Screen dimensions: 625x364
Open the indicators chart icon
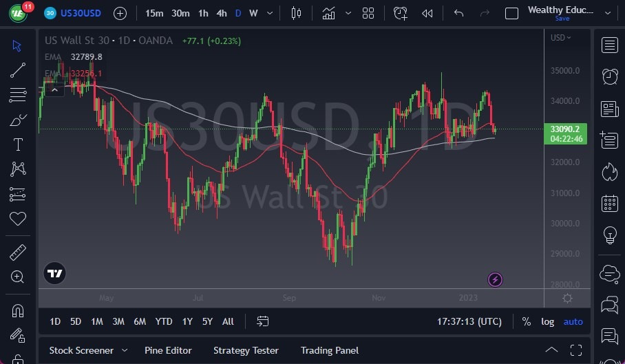pyautogui.click(x=329, y=13)
